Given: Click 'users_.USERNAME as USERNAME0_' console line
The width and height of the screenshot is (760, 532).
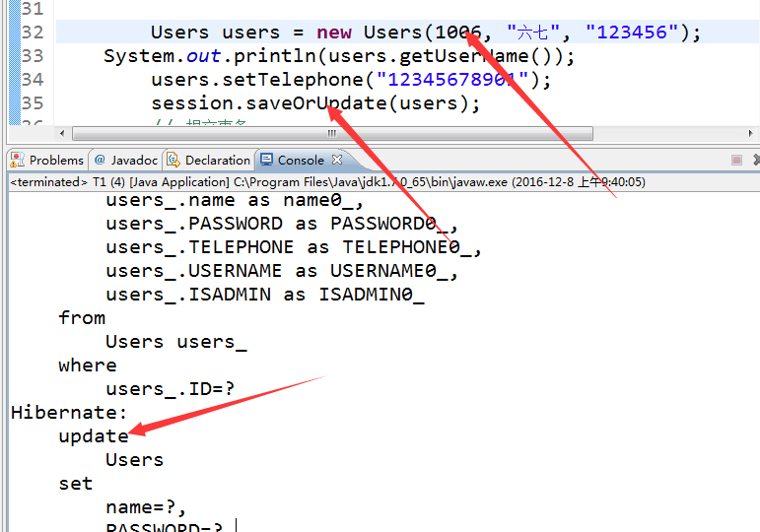Looking at the screenshot, I should [282, 271].
